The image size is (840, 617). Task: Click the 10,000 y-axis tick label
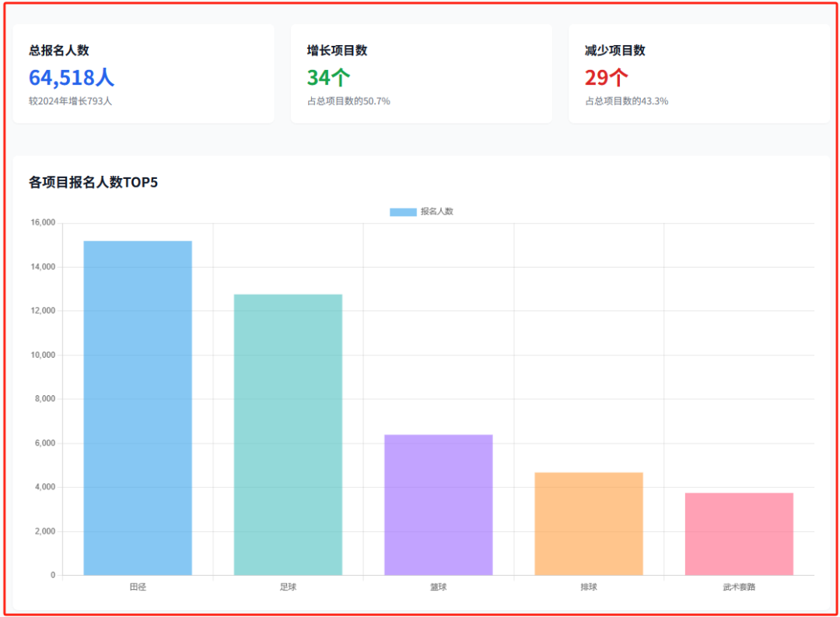(x=43, y=355)
